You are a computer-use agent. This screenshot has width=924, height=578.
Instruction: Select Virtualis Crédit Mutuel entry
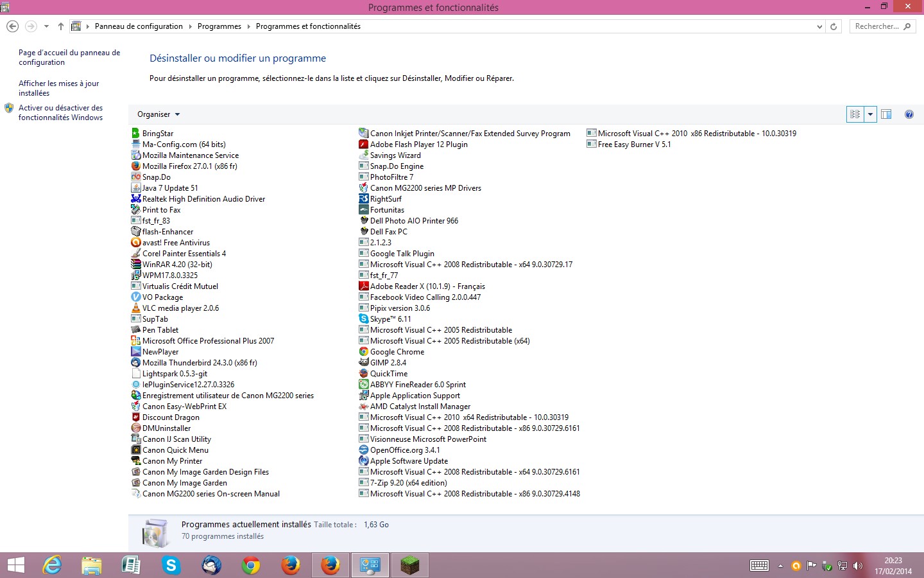[x=180, y=286]
